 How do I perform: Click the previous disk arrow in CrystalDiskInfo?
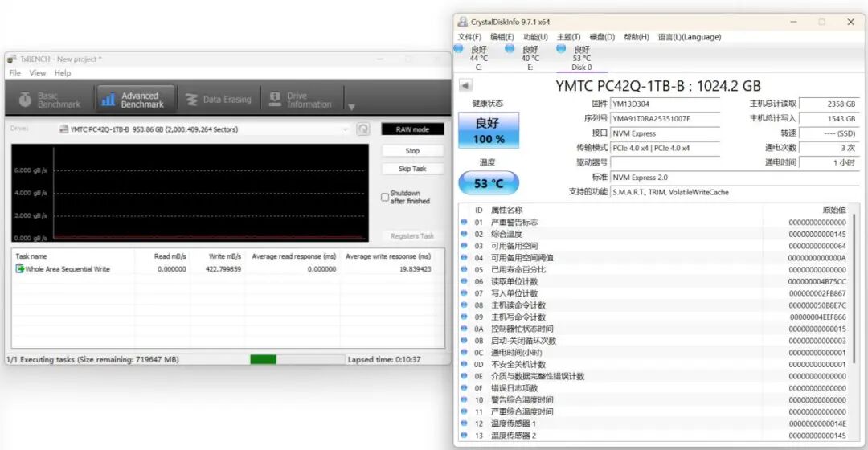click(465, 85)
